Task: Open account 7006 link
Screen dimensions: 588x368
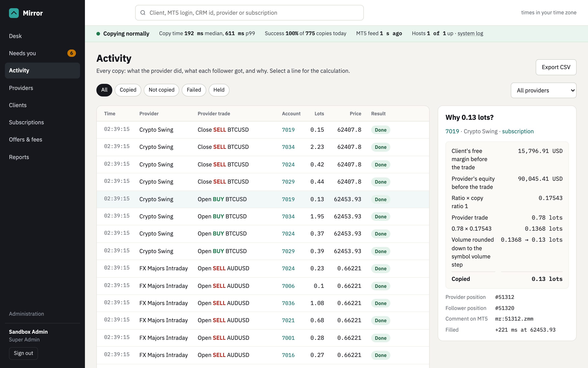Action: [288, 286]
